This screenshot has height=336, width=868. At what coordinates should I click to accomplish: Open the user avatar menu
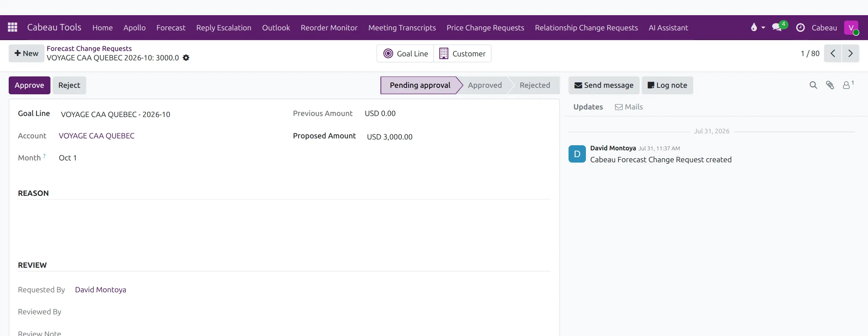(851, 27)
